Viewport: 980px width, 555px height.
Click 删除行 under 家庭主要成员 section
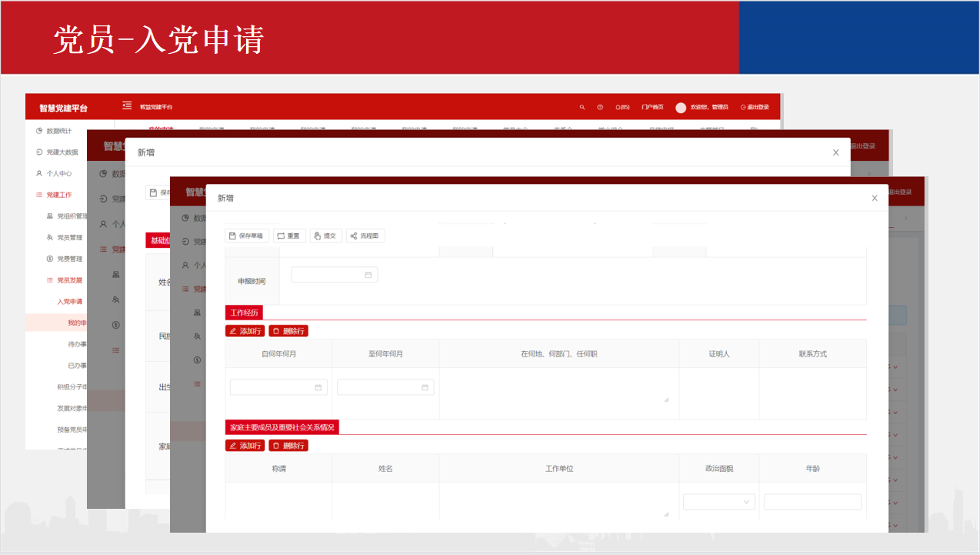[x=288, y=446]
